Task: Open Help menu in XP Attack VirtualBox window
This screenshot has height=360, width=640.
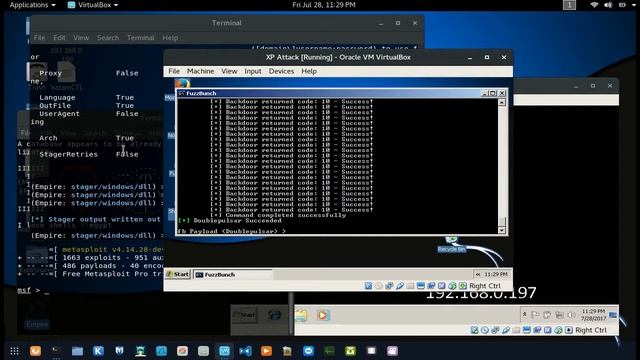Action: pyautogui.click(x=309, y=71)
